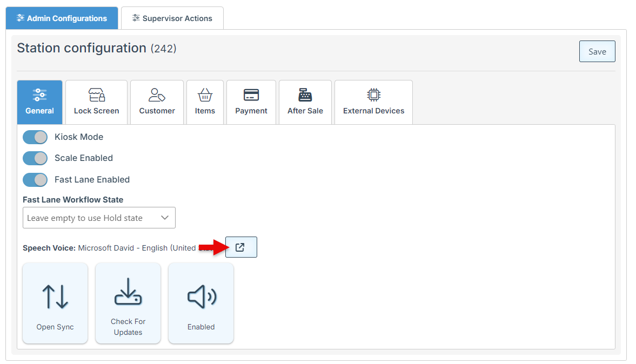Click the Microsoft David speech voice text

tap(137, 248)
